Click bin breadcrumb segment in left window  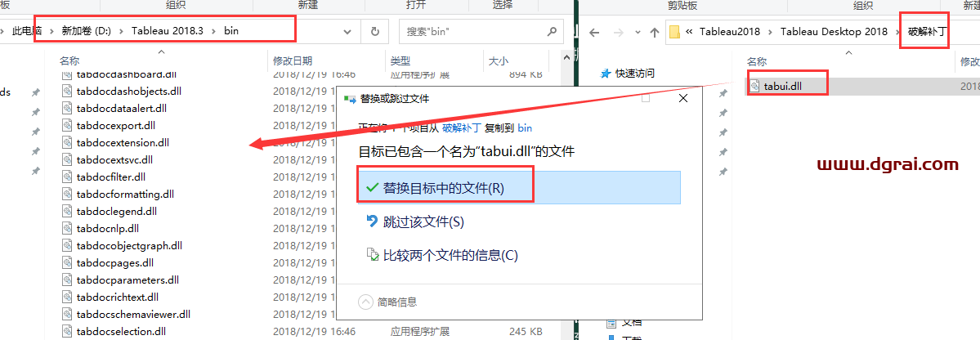point(231,30)
